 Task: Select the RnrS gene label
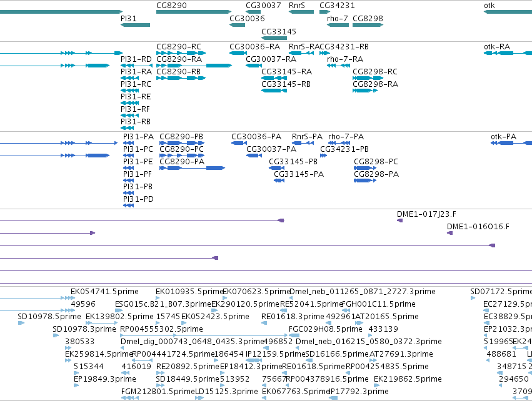pyautogui.click(x=297, y=6)
